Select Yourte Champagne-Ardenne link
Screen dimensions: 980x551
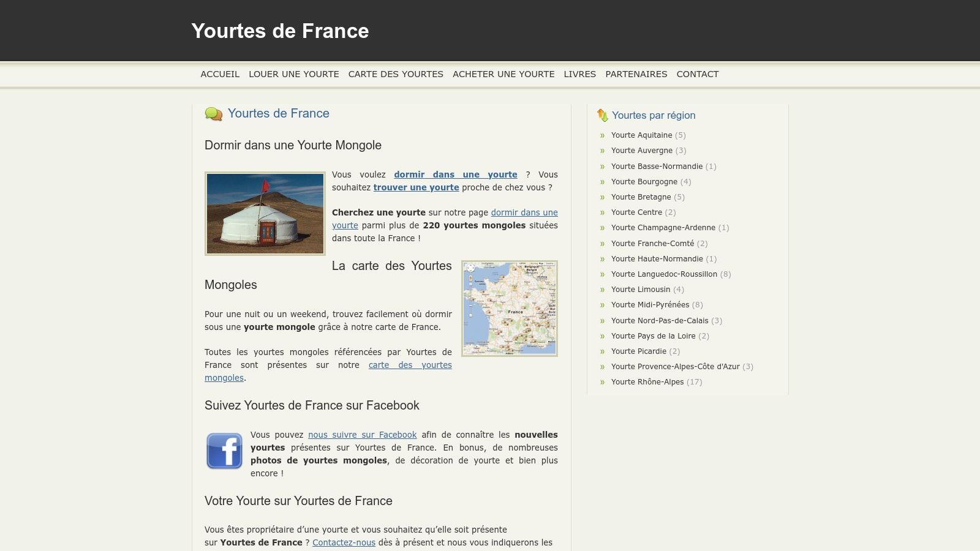click(663, 228)
